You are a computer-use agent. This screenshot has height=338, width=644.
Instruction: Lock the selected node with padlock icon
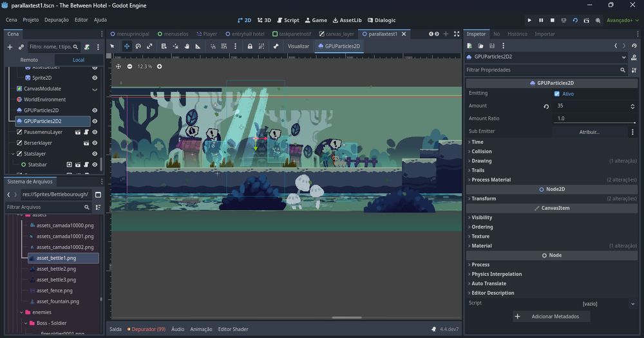point(250,46)
